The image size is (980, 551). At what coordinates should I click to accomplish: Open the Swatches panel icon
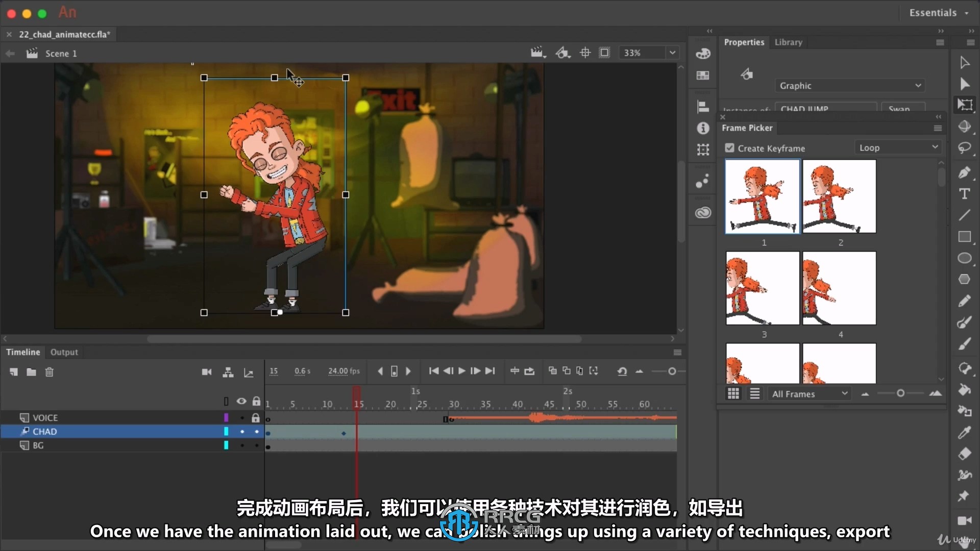(x=703, y=76)
